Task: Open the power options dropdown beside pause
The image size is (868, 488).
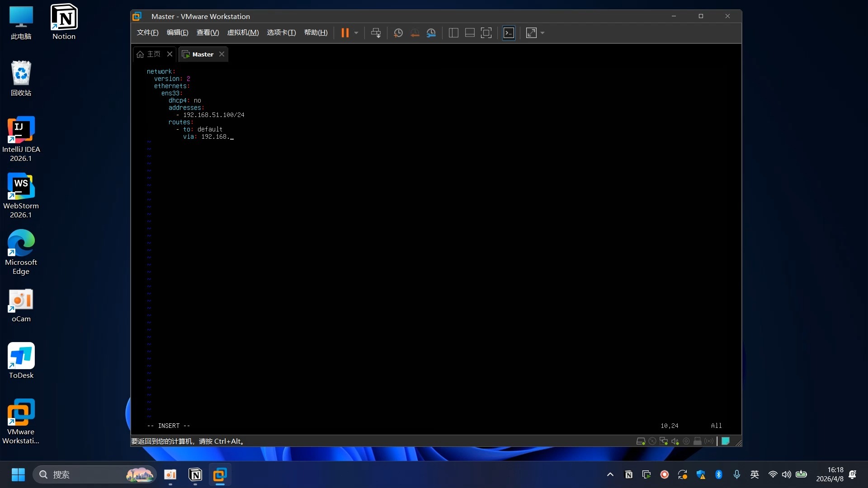Action: coord(356,33)
